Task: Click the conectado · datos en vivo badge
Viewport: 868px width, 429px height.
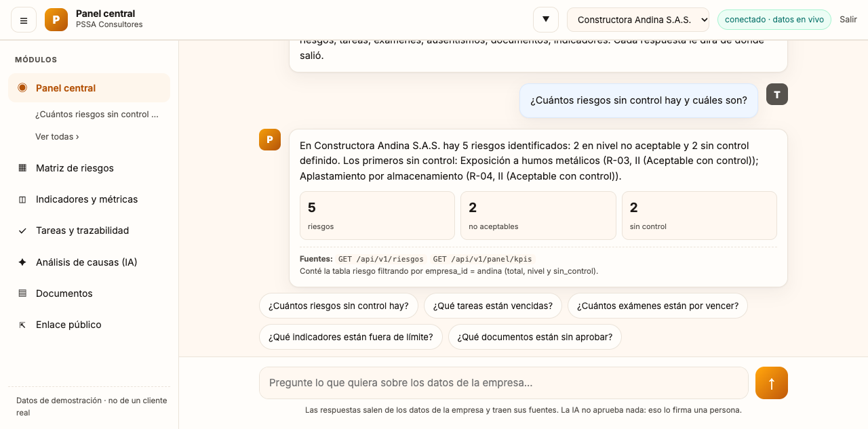Action: pos(774,20)
